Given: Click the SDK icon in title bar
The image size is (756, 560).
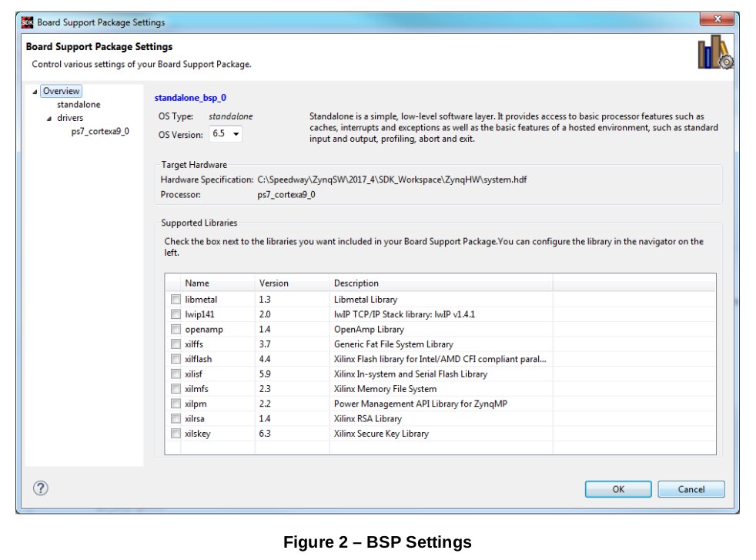Looking at the screenshot, I should 27,22.
